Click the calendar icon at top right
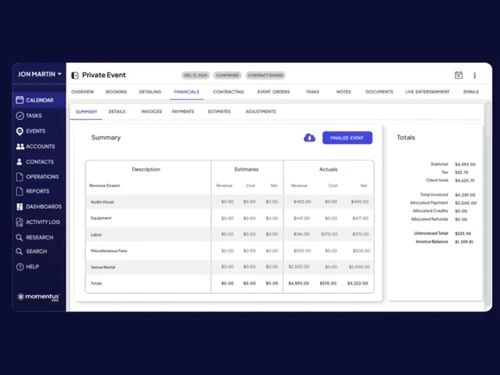This screenshot has height=375, width=500. click(x=459, y=75)
